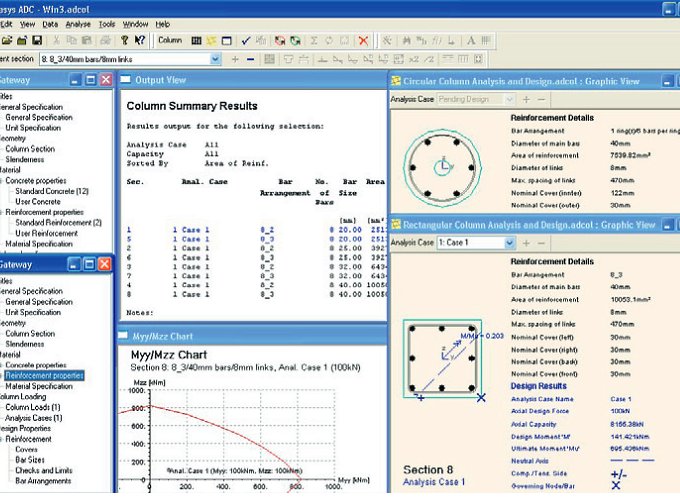Image resolution: width=680 pixels, height=498 pixels.
Task: Click the grid icon after the minus button
Action: tap(269, 59)
